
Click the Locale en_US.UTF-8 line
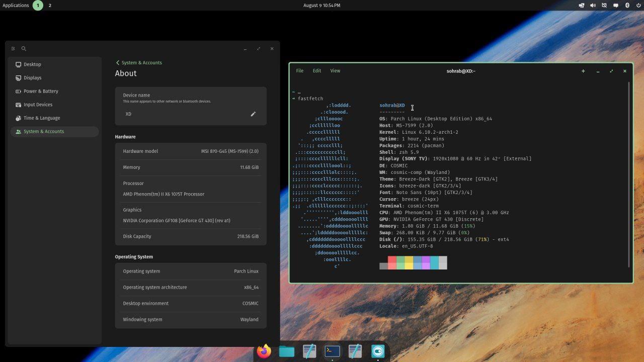click(x=406, y=246)
